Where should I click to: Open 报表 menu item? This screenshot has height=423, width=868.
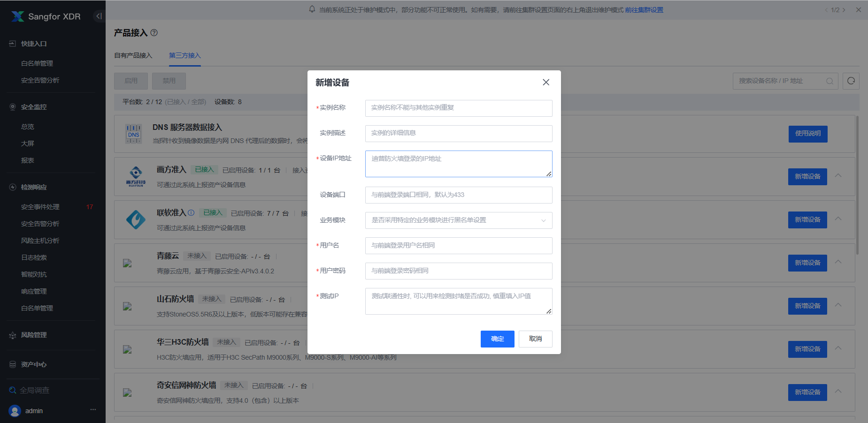pyautogui.click(x=28, y=160)
